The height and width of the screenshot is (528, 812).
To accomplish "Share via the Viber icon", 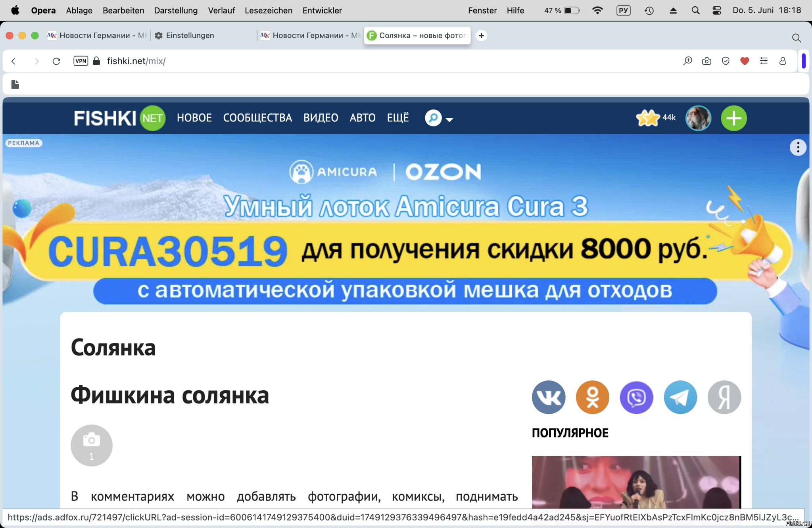I will click(x=636, y=397).
